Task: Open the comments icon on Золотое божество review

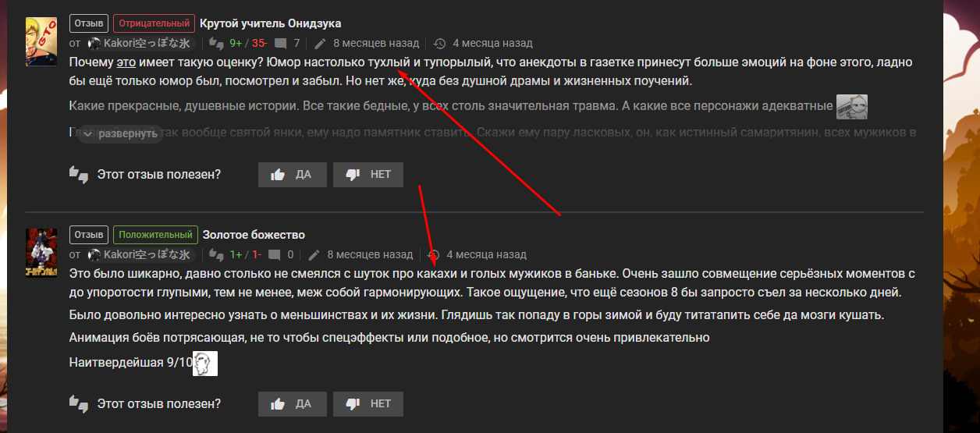Action: tap(275, 255)
